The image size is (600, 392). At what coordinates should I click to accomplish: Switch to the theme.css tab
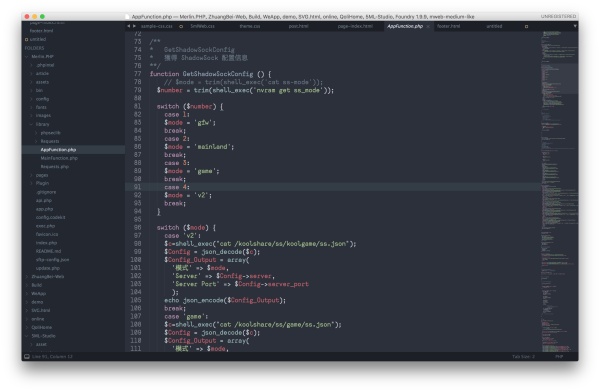point(249,26)
